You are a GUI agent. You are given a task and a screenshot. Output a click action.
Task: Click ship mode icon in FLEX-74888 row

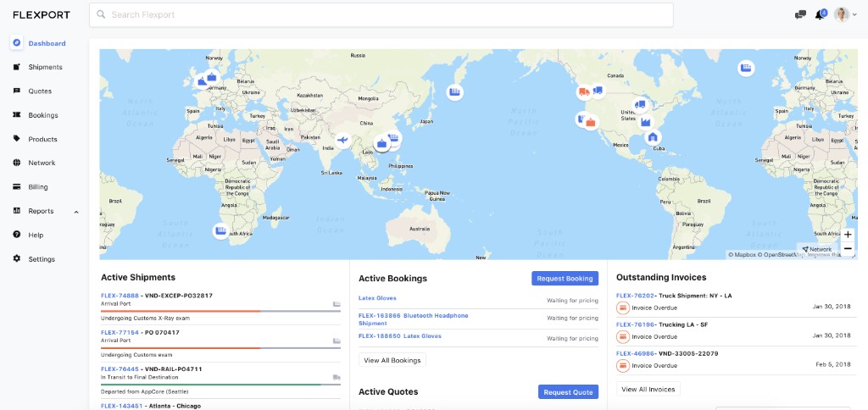pyautogui.click(x=337, y=304)
